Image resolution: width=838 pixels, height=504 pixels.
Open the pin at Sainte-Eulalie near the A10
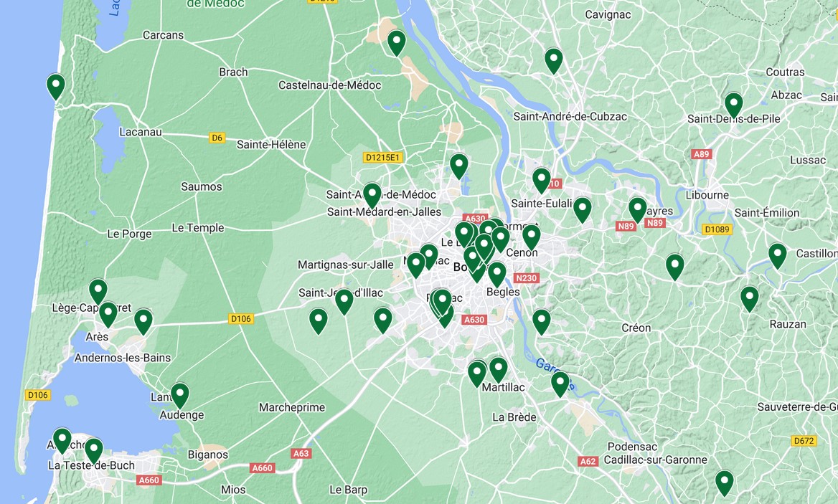(x=542, y=181)
